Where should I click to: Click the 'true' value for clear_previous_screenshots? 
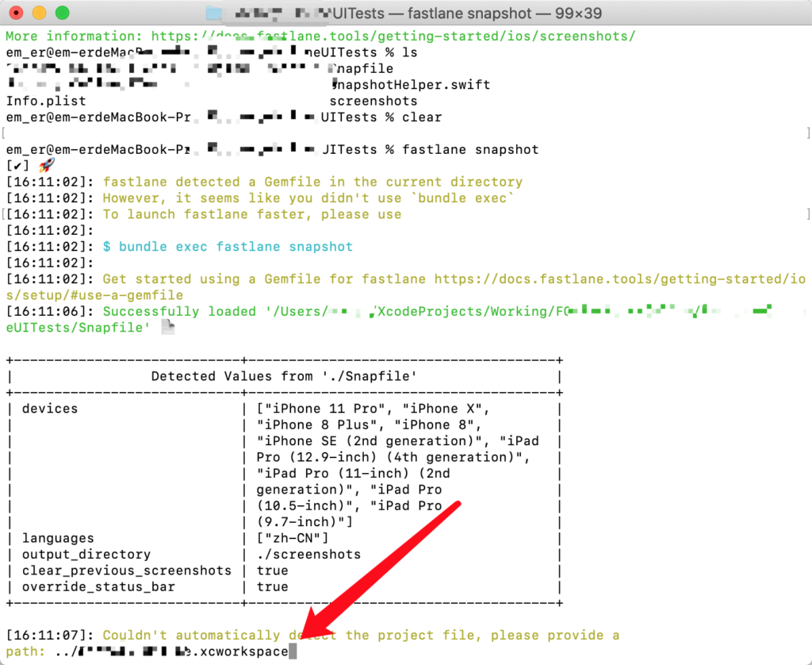[x=273, y=571]
